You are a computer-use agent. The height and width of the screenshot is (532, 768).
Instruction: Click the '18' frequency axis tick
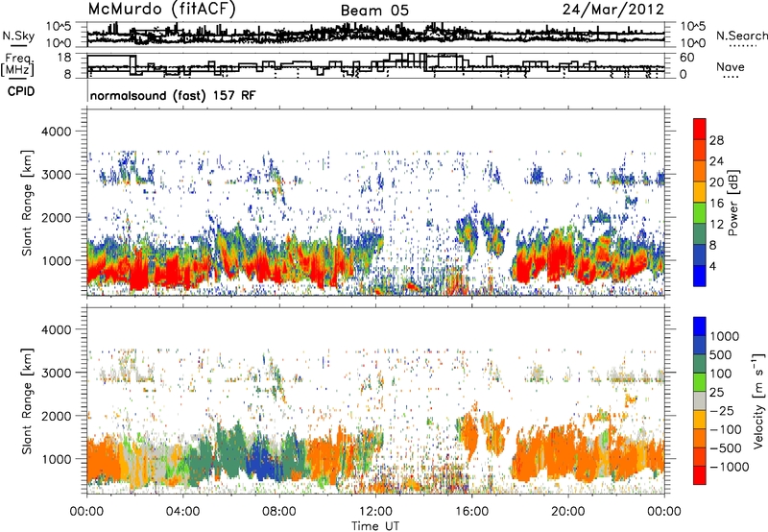pyautogui.click(x=64, y=58)
